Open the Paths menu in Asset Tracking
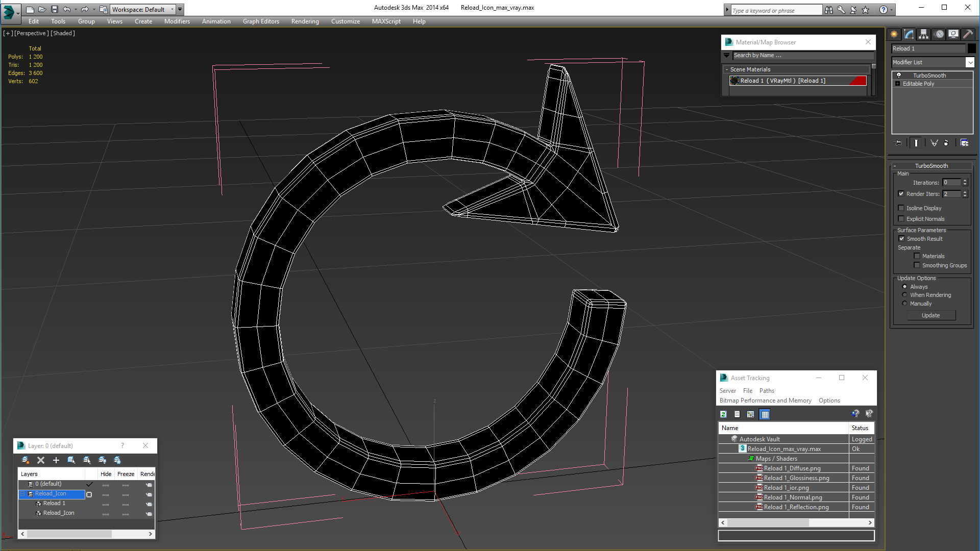Screen dimensions: 980x551 (x=767, y=391)
